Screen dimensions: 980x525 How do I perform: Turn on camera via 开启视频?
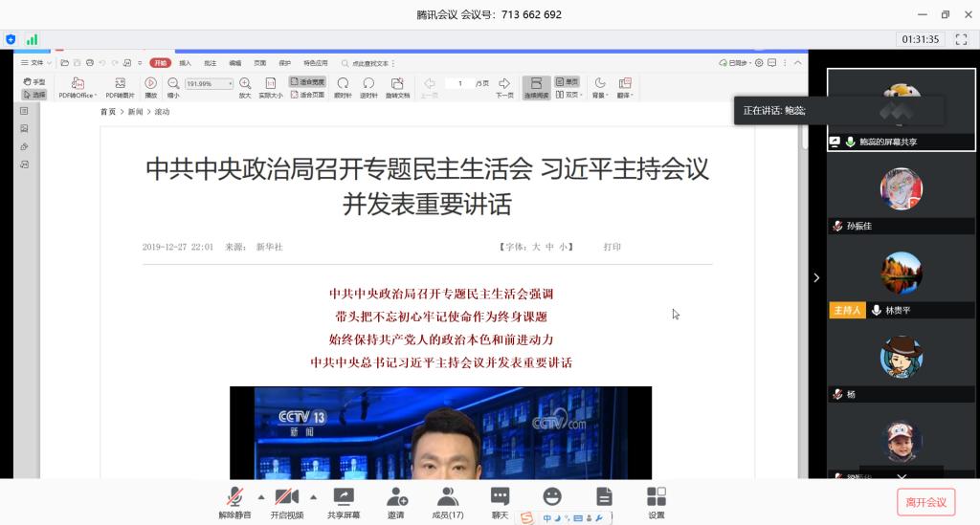(x=286, y=496)
